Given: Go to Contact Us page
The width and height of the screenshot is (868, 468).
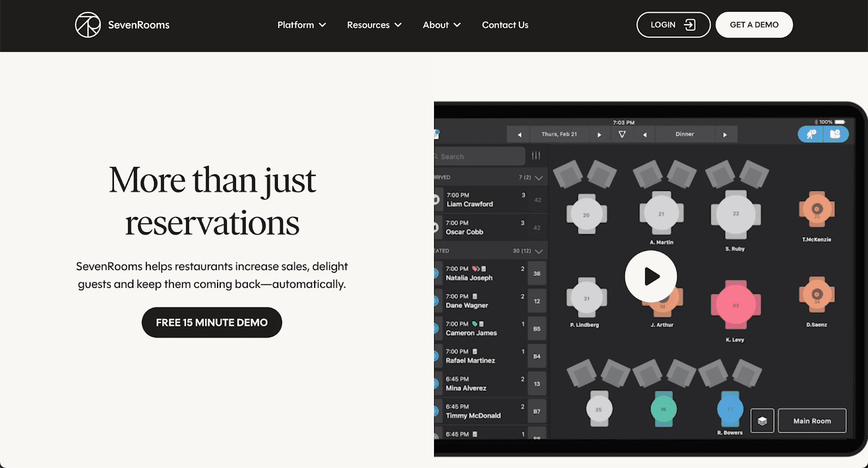Looking at the screenshot, I should click(505, 25).
